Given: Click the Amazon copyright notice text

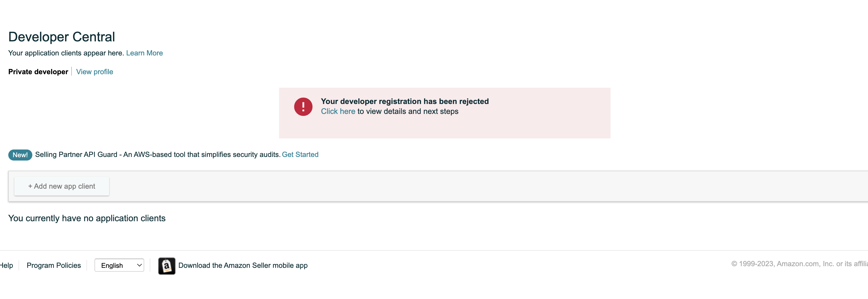Looking at the screenshot, I should click(799, 264).
